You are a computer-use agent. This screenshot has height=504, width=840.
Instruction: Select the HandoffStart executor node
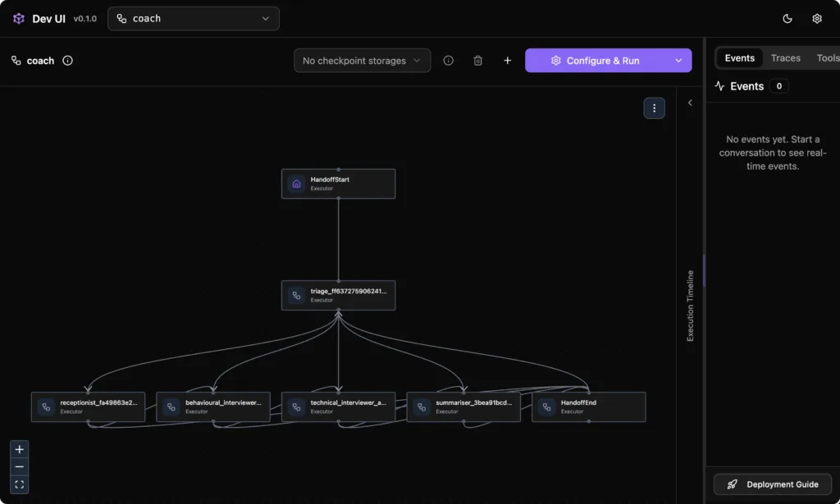338,184
